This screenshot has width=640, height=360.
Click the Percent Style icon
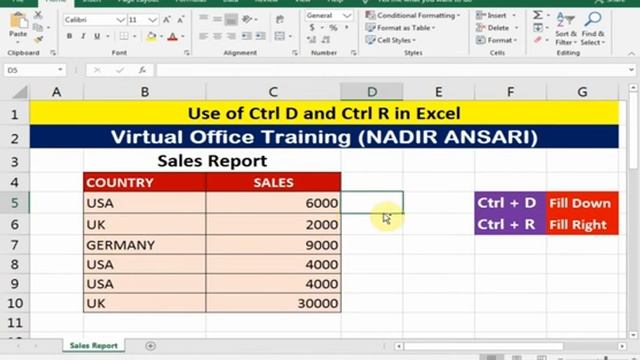pos(333,28)
